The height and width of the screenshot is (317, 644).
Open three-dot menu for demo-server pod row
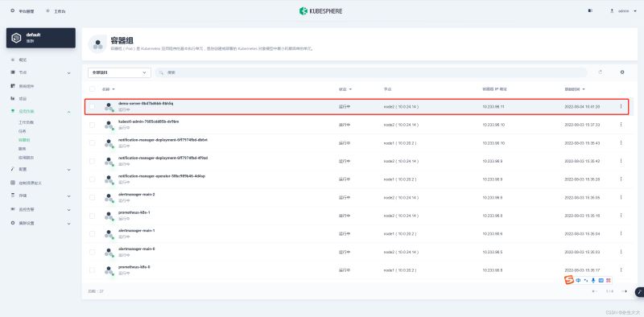[x=621, y=106]
